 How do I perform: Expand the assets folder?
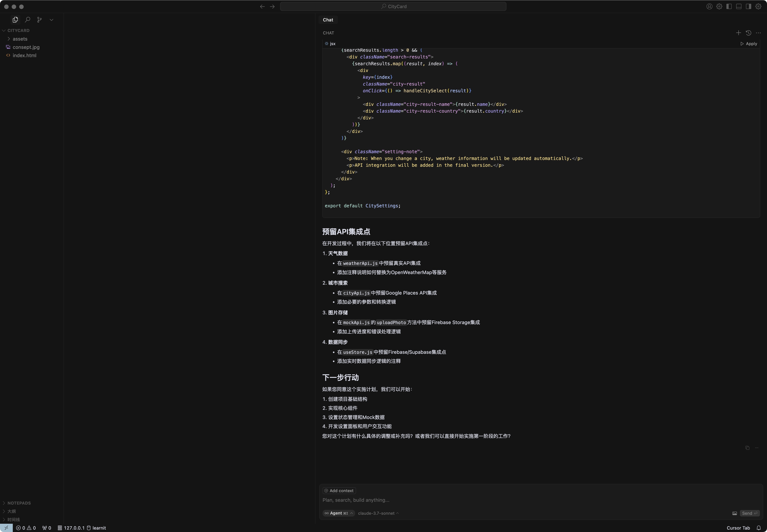(x=20, y=39)
